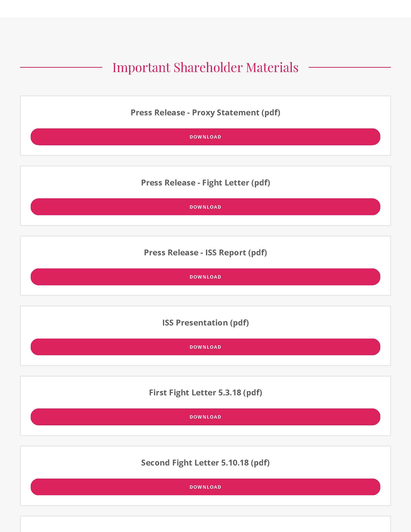Image resolution: width=411 pixels, height=532 pixels.
Task: Click the First Fight Letter 5.3.18 title
Action: [205, 393]
